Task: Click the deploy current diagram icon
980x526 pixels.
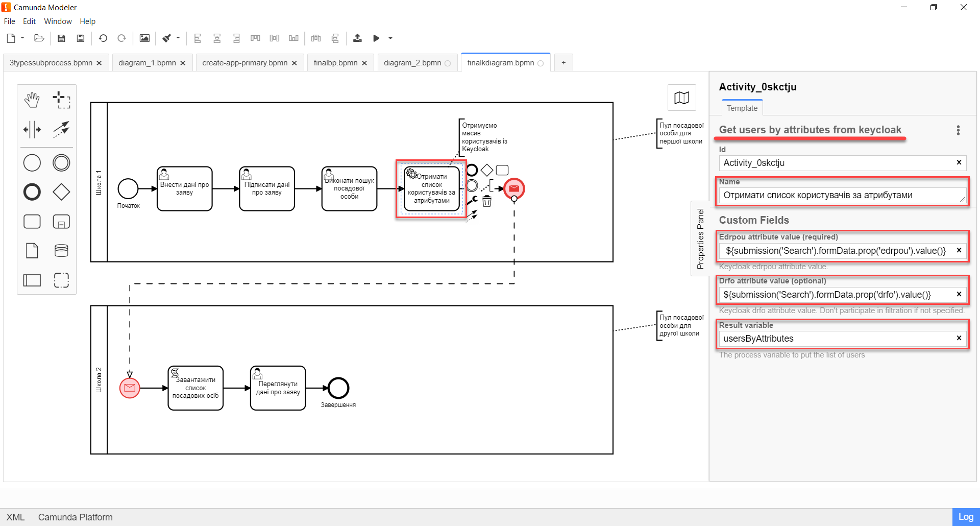Action: pos(357,38)
